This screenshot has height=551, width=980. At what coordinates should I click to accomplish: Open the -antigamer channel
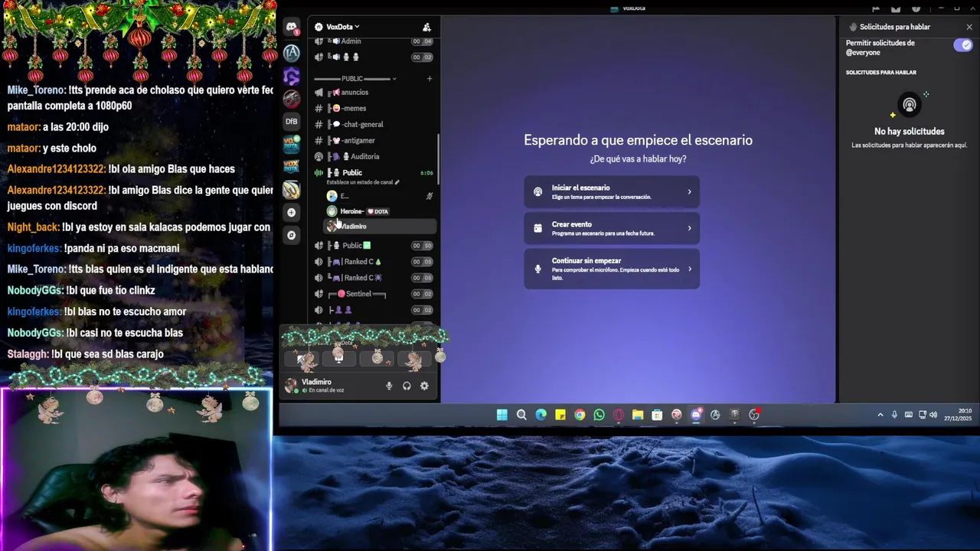(x=374, y=140)
